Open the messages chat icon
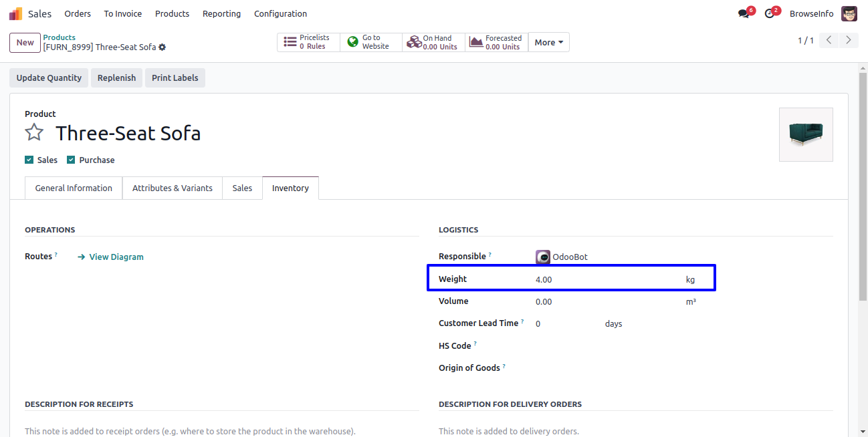This screenshot has width=868, height=437. pyautogui.click(x=744, y=14)
